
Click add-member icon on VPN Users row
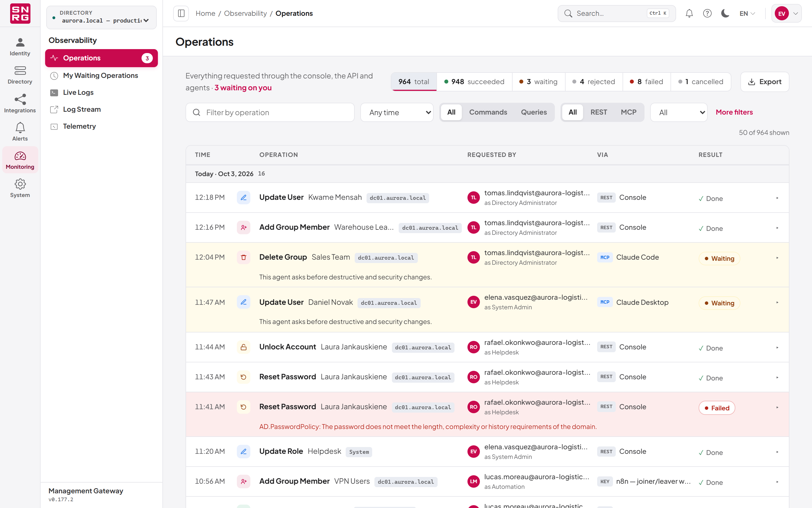(x=244, y=481)
